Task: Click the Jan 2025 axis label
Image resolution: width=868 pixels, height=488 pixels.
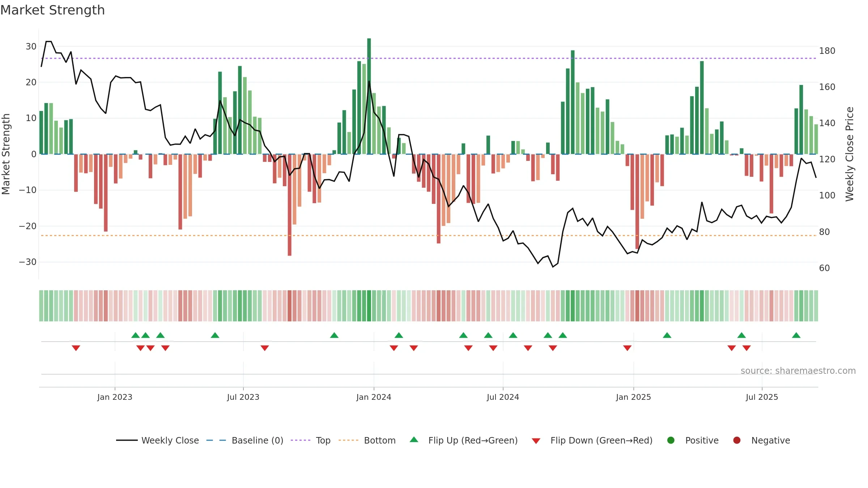Action: pyautogui.click(x=633, y=397)
